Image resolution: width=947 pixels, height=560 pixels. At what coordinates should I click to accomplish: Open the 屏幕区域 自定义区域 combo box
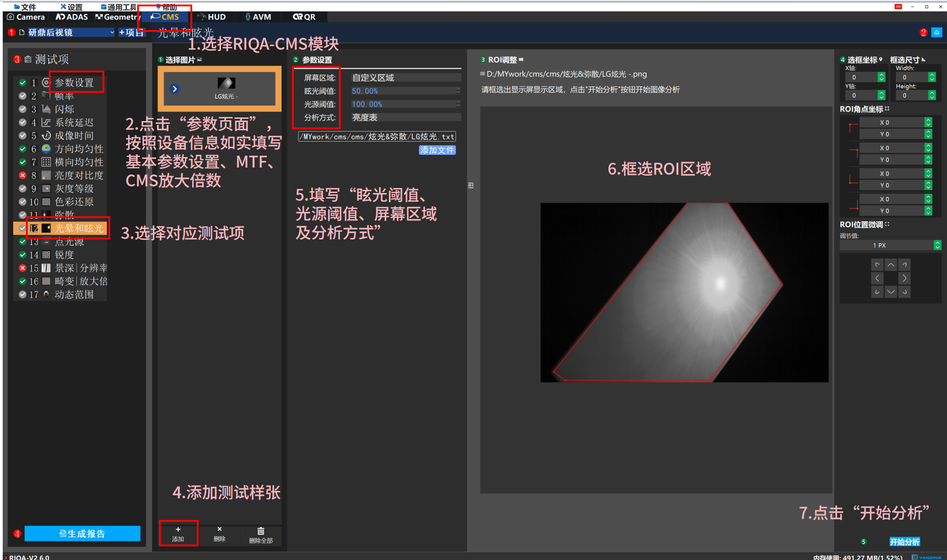pos(405,78)
